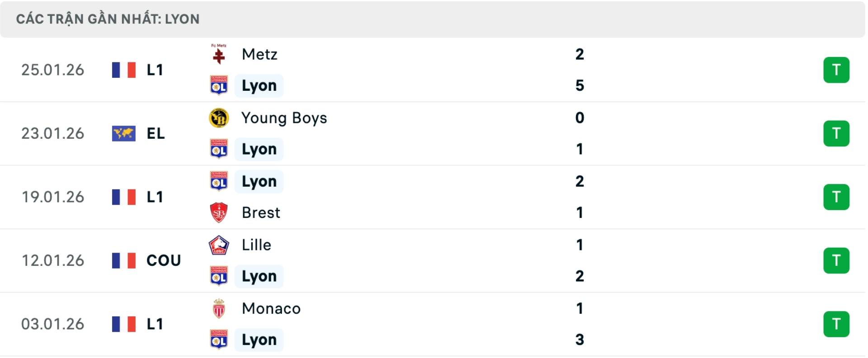Select the date 25.01.26

coord(53,70)
